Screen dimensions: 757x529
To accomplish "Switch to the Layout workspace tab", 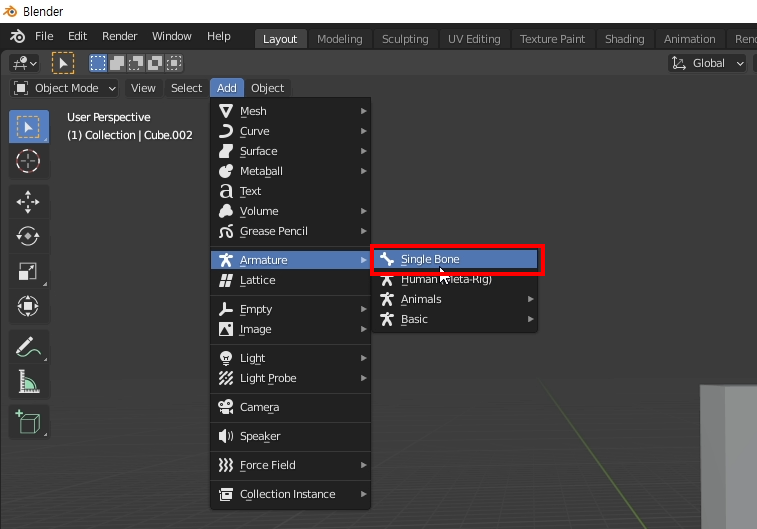I will coord(280,39).
